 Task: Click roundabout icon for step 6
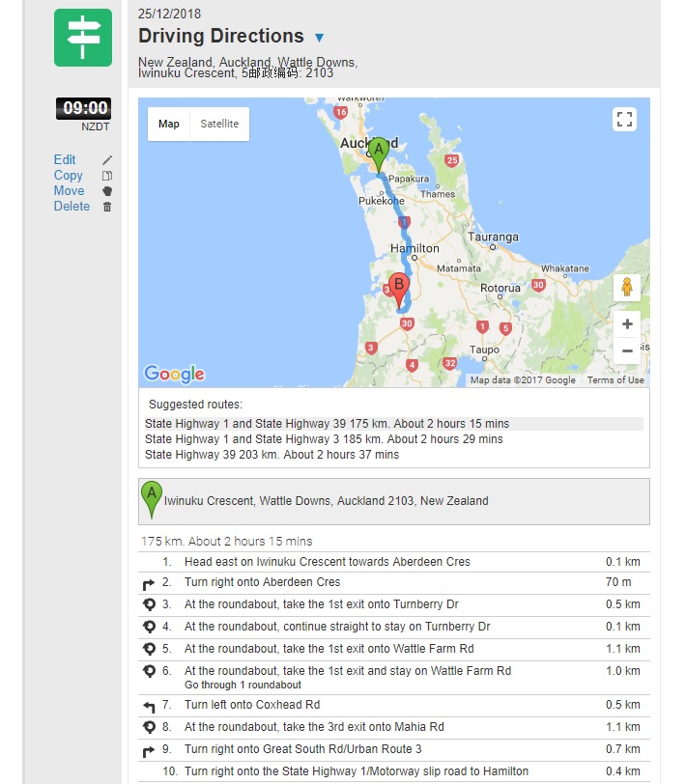point(149,671)
